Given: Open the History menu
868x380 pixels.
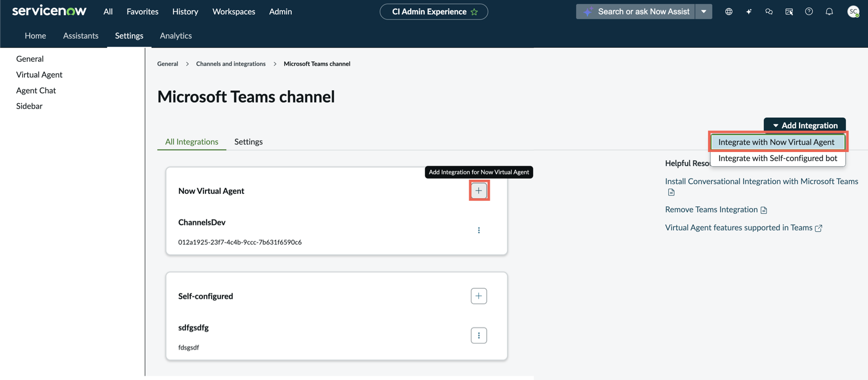Looking at the screenshot, I should pyautogui.click(x=185, y=11).
